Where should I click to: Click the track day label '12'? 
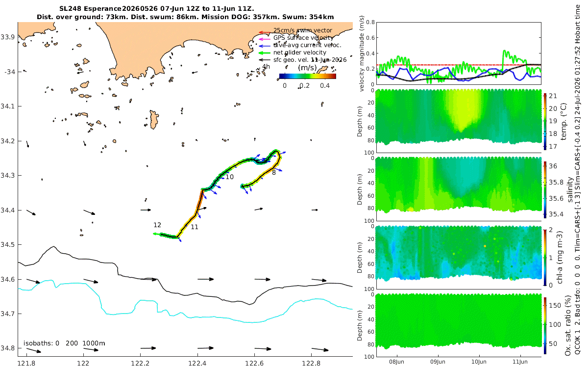157,225
